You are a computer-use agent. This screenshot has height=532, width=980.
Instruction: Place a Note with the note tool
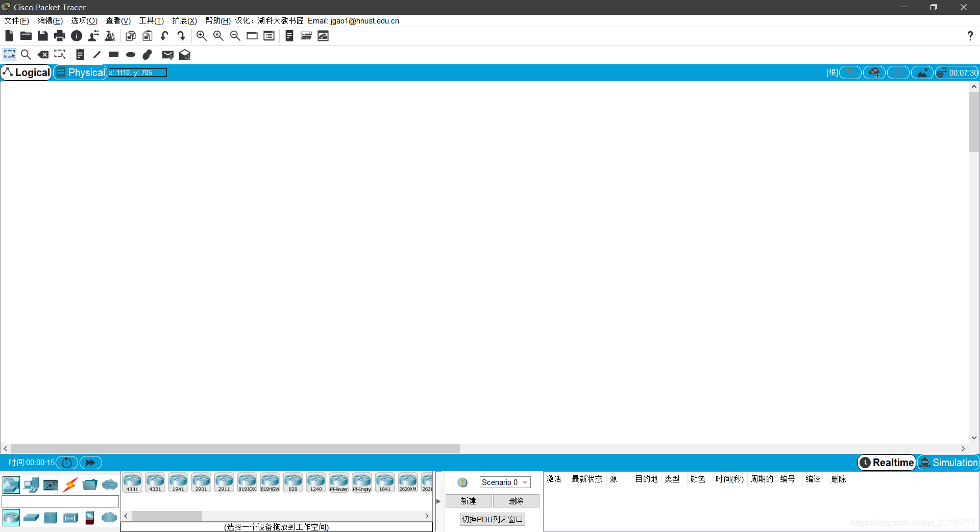coord(80,55)
